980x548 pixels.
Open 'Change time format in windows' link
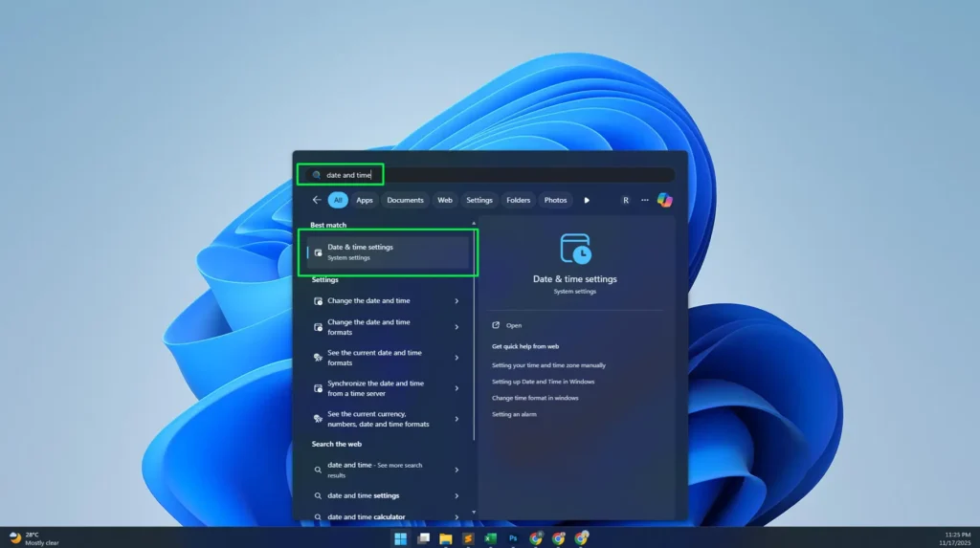click(535, 398)
